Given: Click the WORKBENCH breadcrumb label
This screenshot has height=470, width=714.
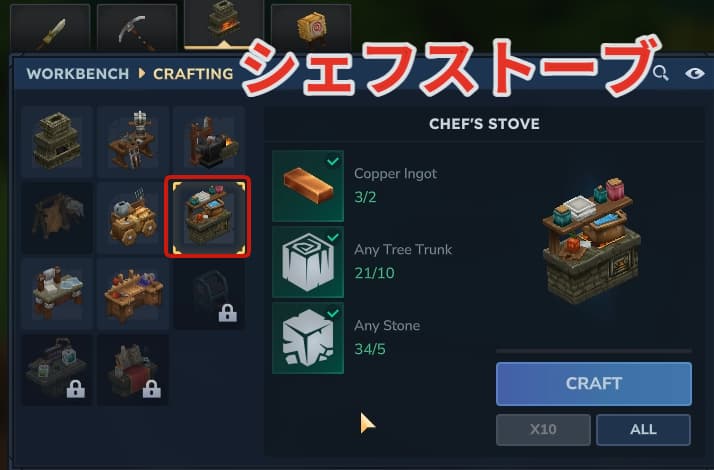Looking at the screenshot, I should tap(77, 74).
